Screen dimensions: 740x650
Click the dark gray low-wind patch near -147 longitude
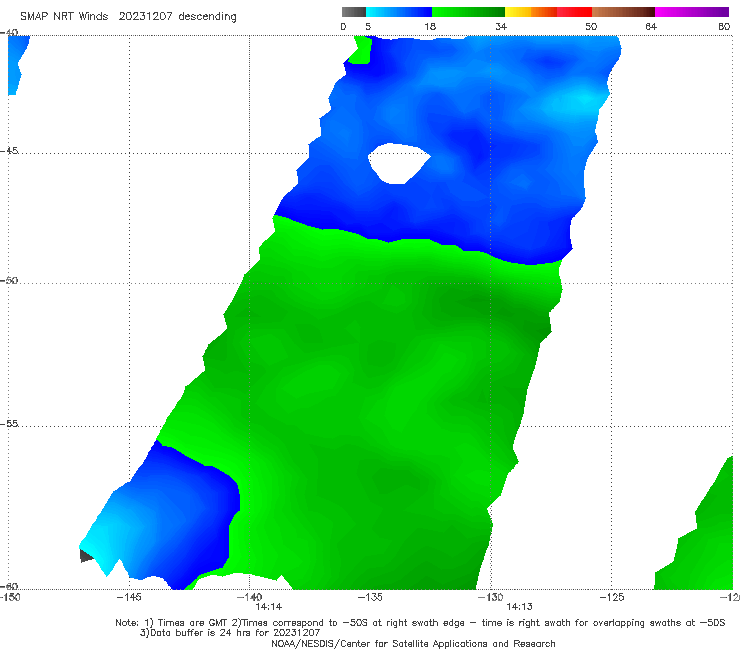coord(86,556)
